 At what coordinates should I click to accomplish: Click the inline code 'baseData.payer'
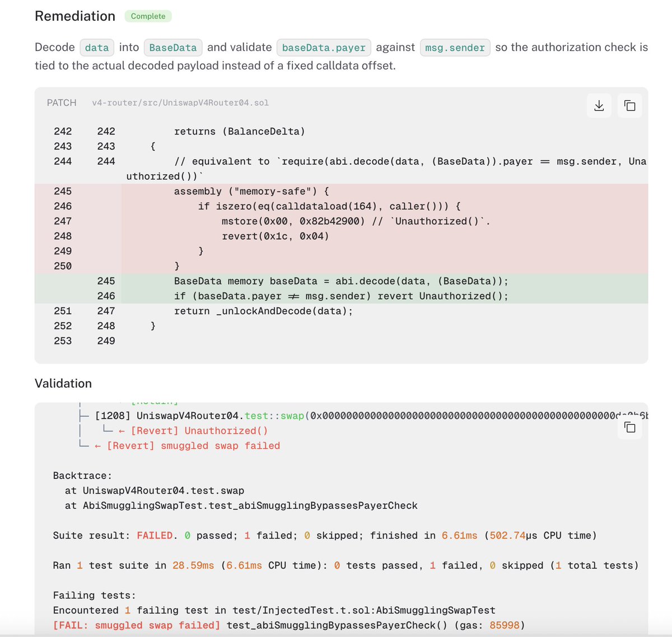coord(324,48)
